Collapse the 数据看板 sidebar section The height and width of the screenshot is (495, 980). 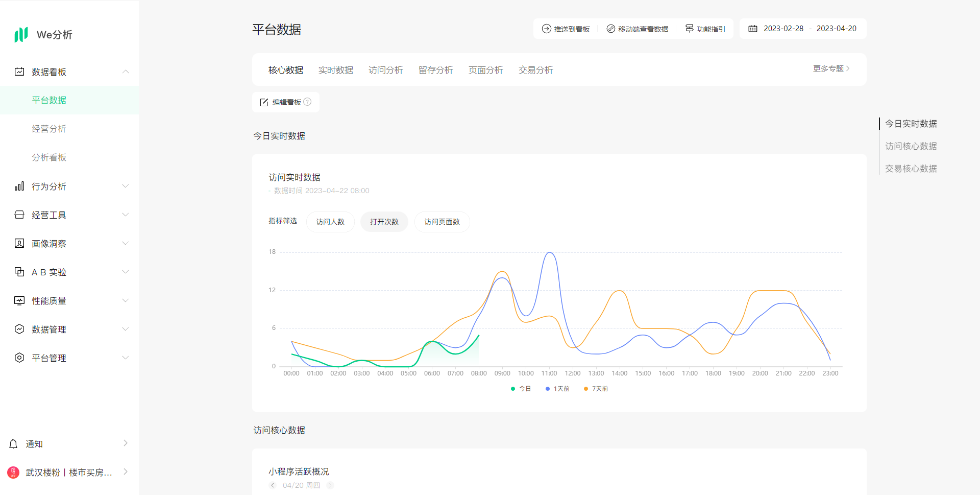[x=125, y=72]
